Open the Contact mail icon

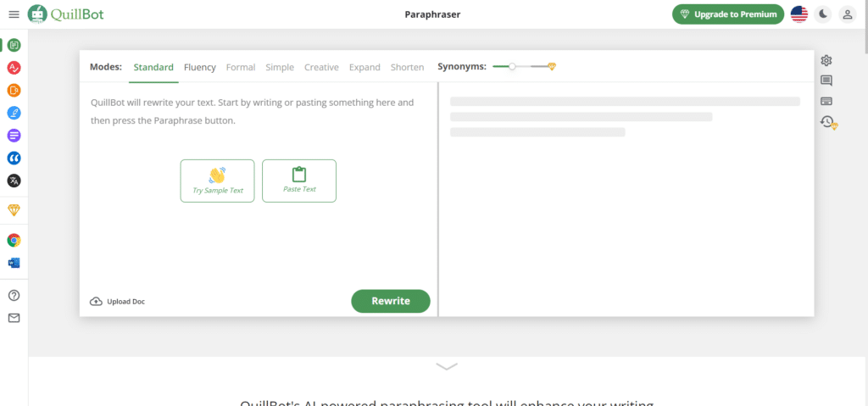coord(14,318)
